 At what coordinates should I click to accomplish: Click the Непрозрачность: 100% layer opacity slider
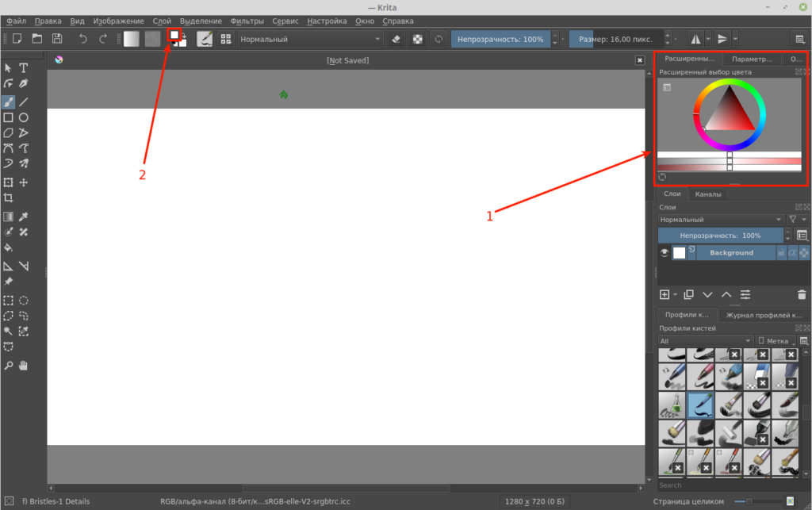coord(719,236)
